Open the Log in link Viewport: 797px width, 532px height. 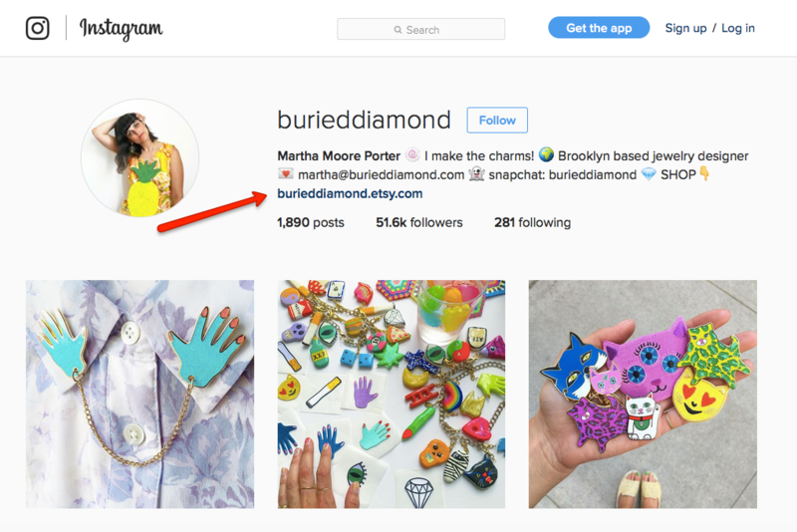coord(738,29)
